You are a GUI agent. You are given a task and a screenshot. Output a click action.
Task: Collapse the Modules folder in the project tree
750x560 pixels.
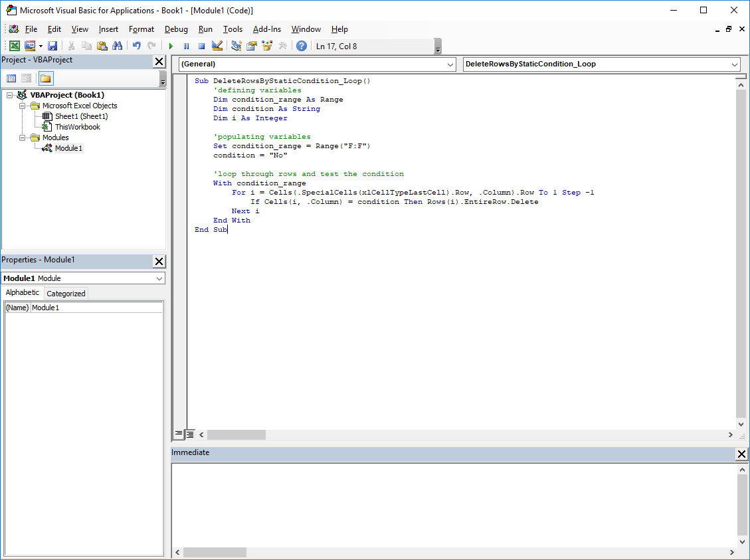23,138
